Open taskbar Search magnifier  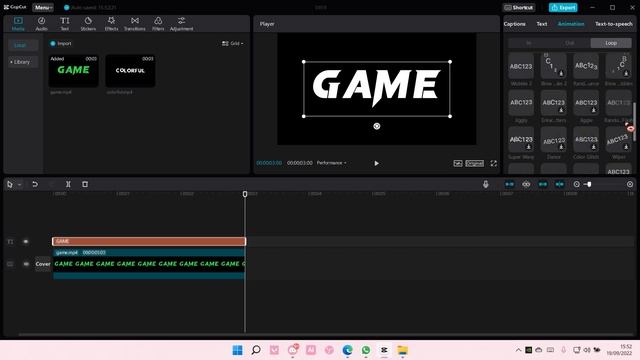[256, 350]
